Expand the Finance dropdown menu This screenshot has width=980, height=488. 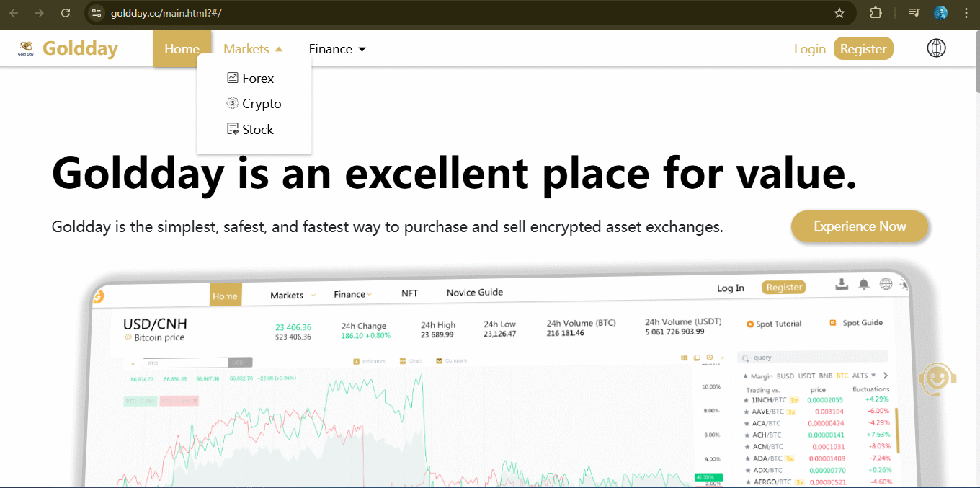[x=337, y=49]
